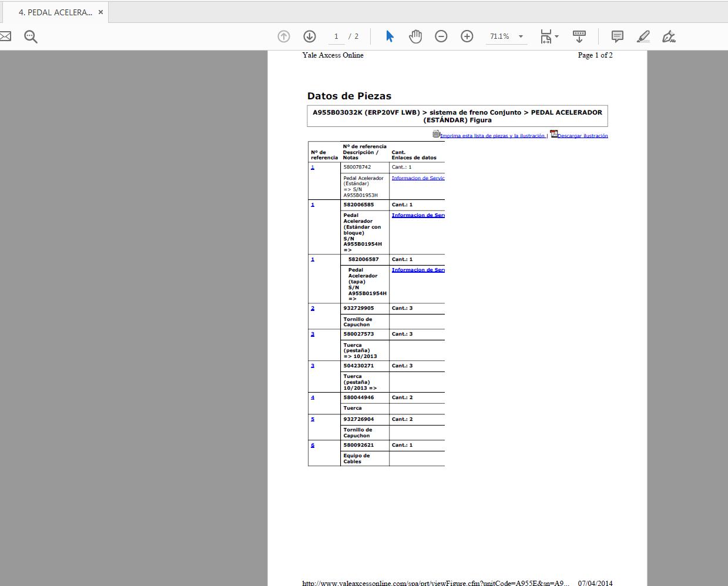The image size is (728, 586).
Task: Click the 'Pedal Acelerador (tapa)' description
Action: pyautogui.click(x=363, y=276)
